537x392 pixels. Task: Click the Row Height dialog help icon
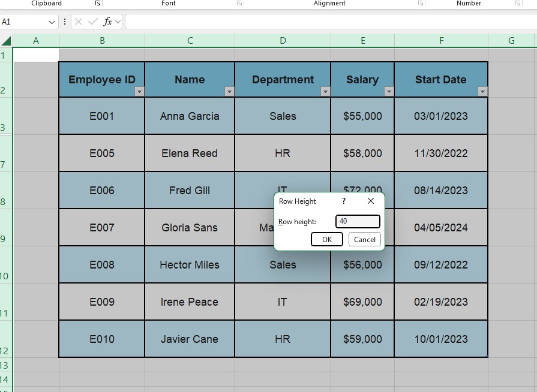[x=343, y=201]
